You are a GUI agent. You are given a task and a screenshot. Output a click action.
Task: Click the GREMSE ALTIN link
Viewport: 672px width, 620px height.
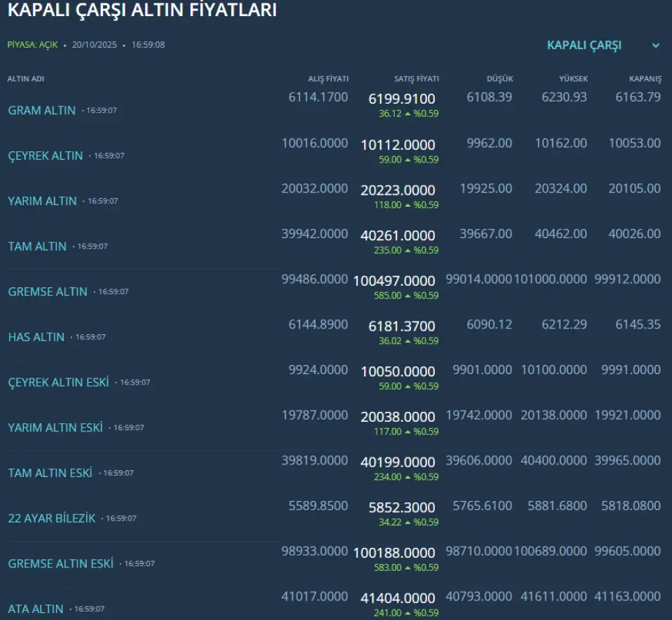[48, 291]
